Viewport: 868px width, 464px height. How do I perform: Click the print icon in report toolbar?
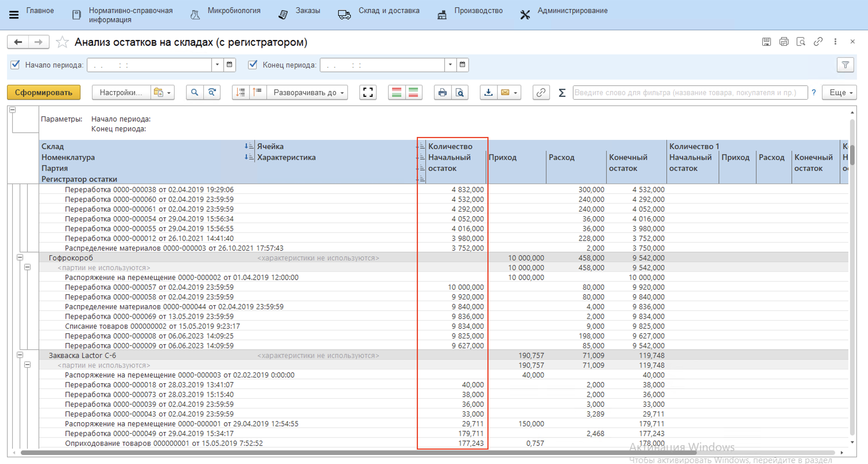442,92
